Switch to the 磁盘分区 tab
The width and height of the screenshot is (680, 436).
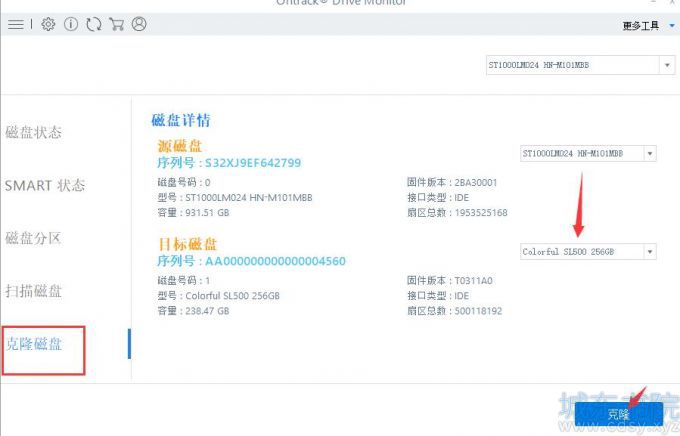click(33, 238)
